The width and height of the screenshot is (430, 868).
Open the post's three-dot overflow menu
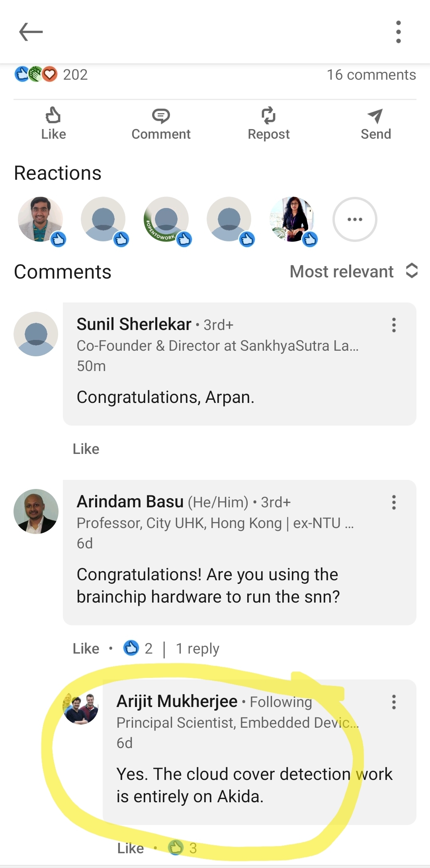[x=398, y=32]
